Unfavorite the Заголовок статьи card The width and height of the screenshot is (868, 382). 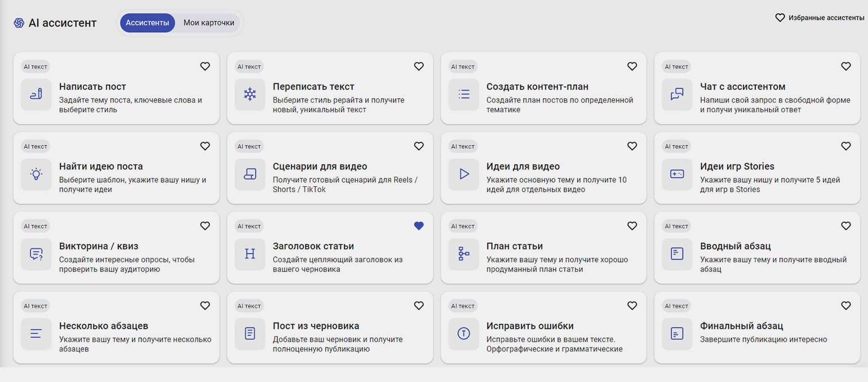(419, 226)
